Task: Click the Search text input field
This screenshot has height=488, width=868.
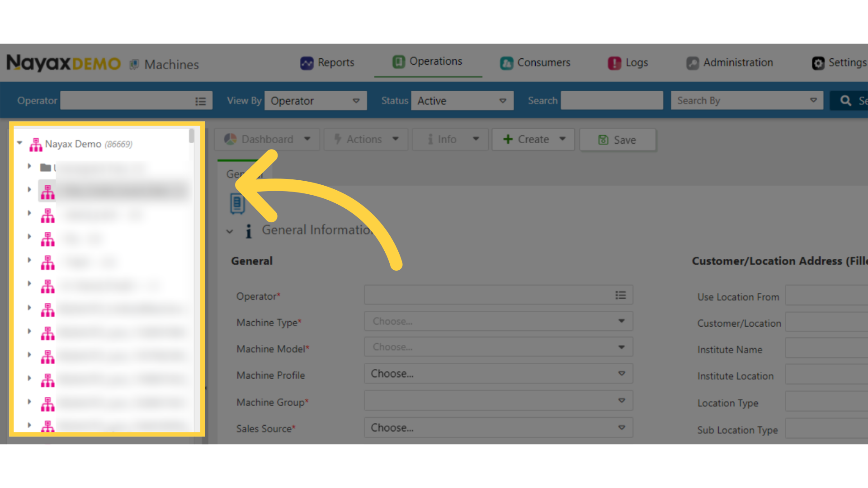Action: [611, 101]
